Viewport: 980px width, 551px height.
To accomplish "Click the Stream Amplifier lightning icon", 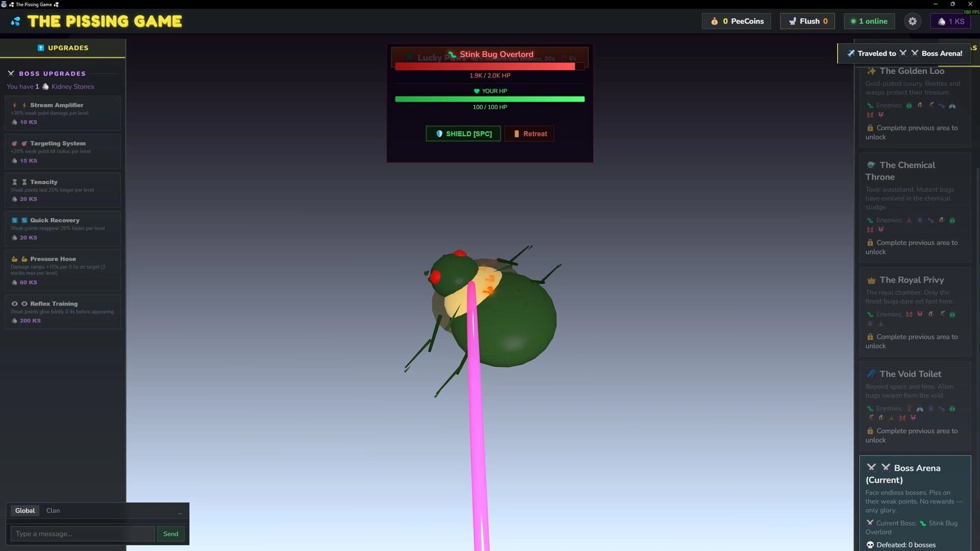I will pos(15,105).
